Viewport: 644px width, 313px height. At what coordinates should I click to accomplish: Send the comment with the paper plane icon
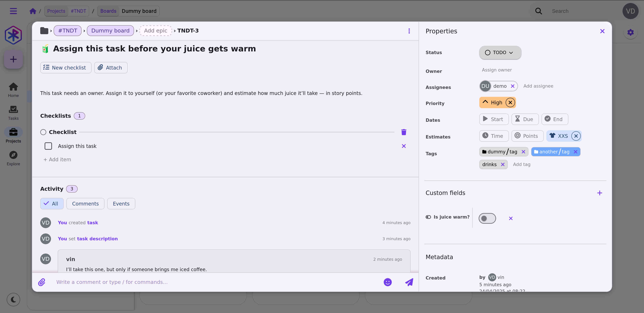pyautogui.click(x=409, y=282)
